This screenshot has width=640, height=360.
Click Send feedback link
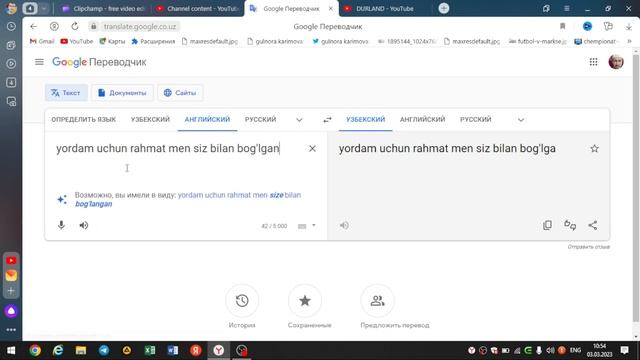(x=589, y=247)
